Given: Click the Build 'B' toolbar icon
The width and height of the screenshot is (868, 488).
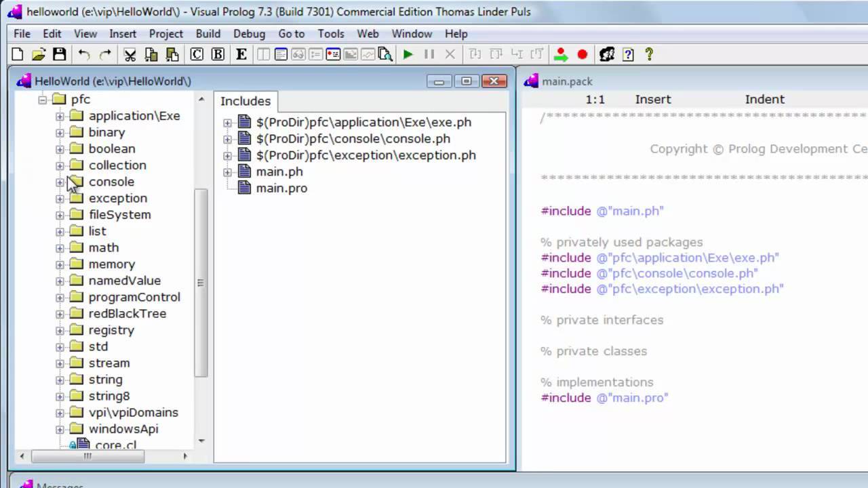Looking at the screenshot, I should click(x=218, y=55).
